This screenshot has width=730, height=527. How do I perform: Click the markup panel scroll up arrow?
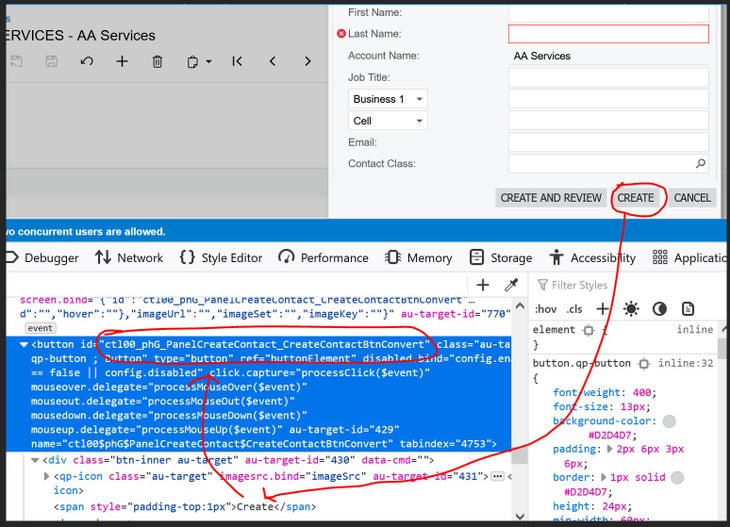(520, 306)
